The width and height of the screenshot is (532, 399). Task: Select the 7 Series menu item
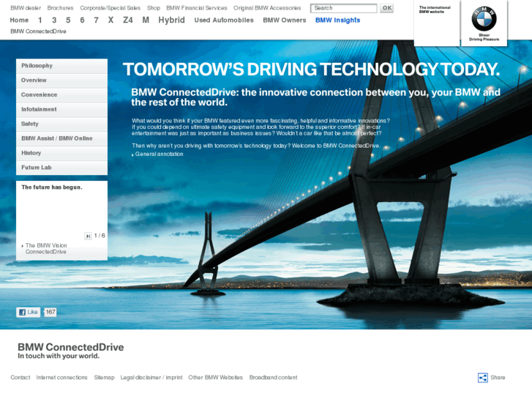click(97, 20)
